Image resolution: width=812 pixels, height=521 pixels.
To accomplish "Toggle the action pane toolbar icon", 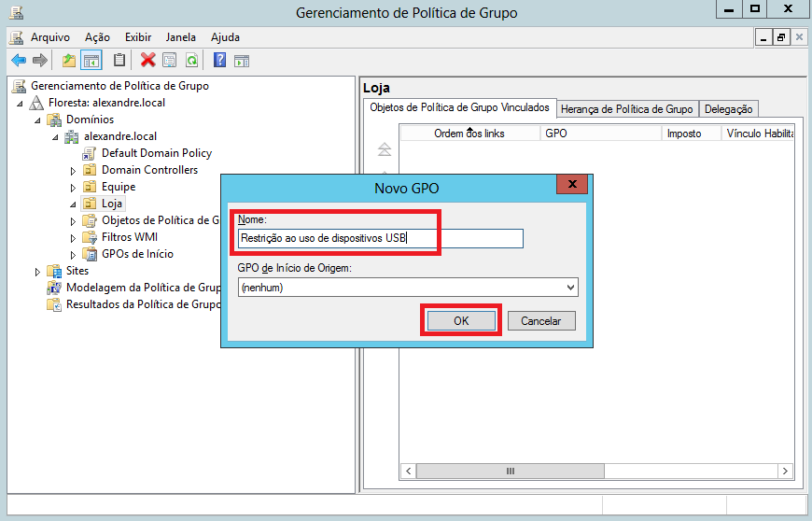I will pos(242,61).
